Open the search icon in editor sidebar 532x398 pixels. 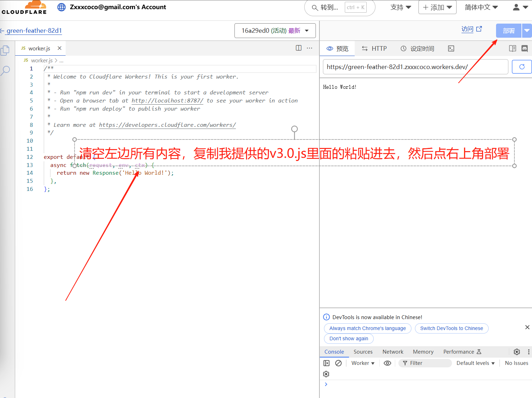point(5,71)
